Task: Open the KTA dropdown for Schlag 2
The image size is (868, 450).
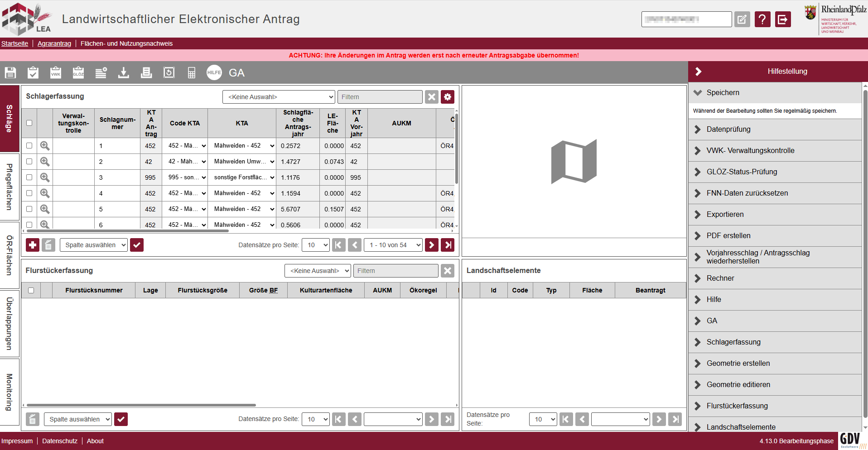Action: point(244,162)
